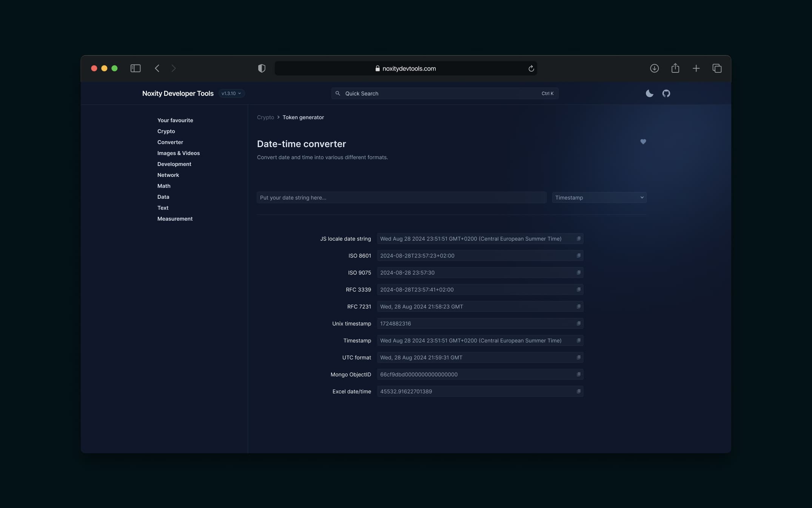Click the lock icon in the address bar

tap(377, 68)
